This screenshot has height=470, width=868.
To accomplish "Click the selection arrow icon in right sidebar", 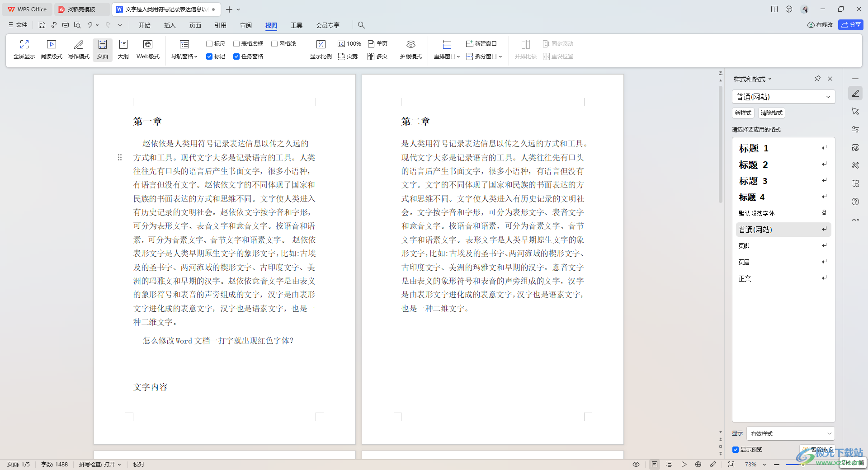I will point(855,111).
